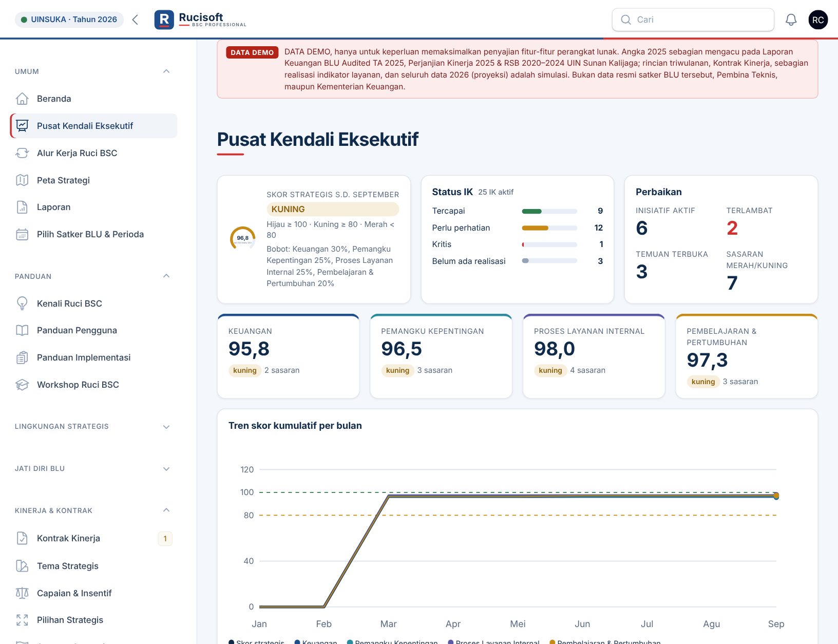
Task: Collapse the sidebar with the back chevron
Action: tap(135, 20)
